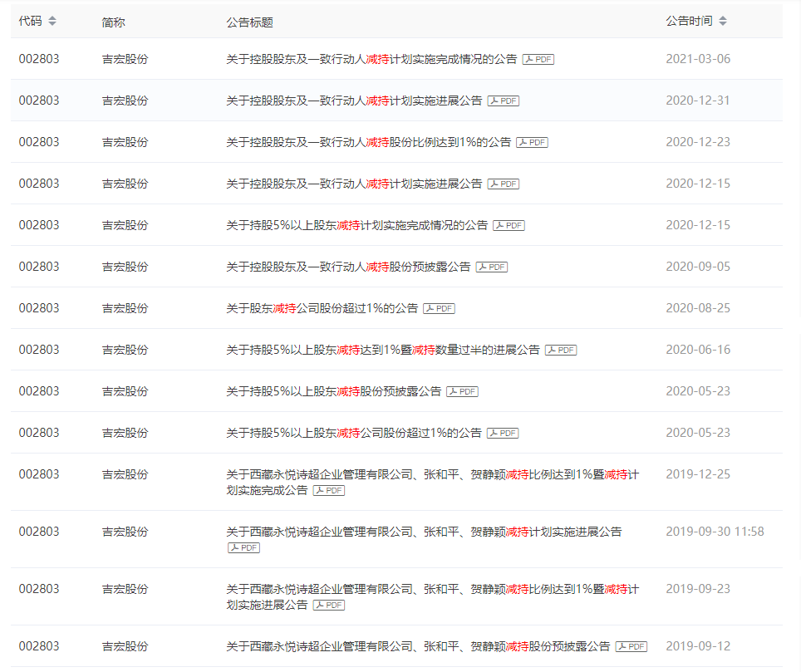
Task: Open PDF icon of 持股5%以上股东减持股份预披露公告
Action: coord(463,392)
